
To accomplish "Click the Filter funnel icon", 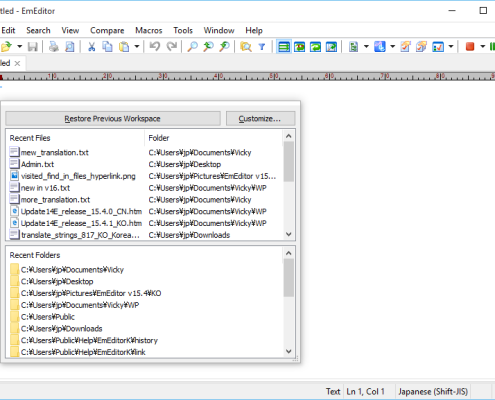I will (262, 47).
